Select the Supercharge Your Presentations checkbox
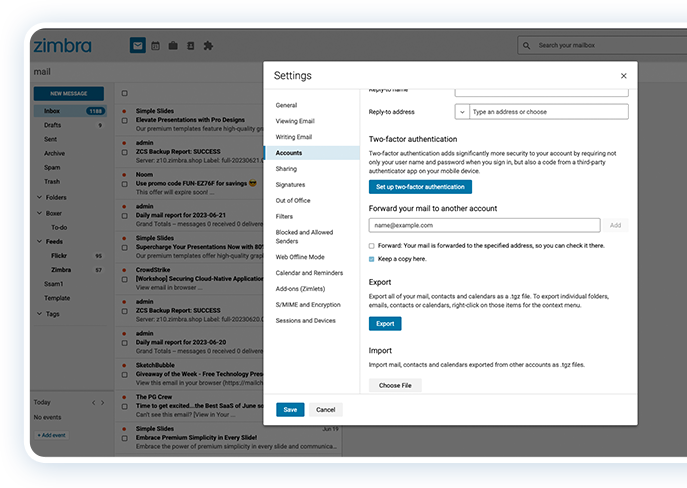687x488 pixels. [124, 248]
